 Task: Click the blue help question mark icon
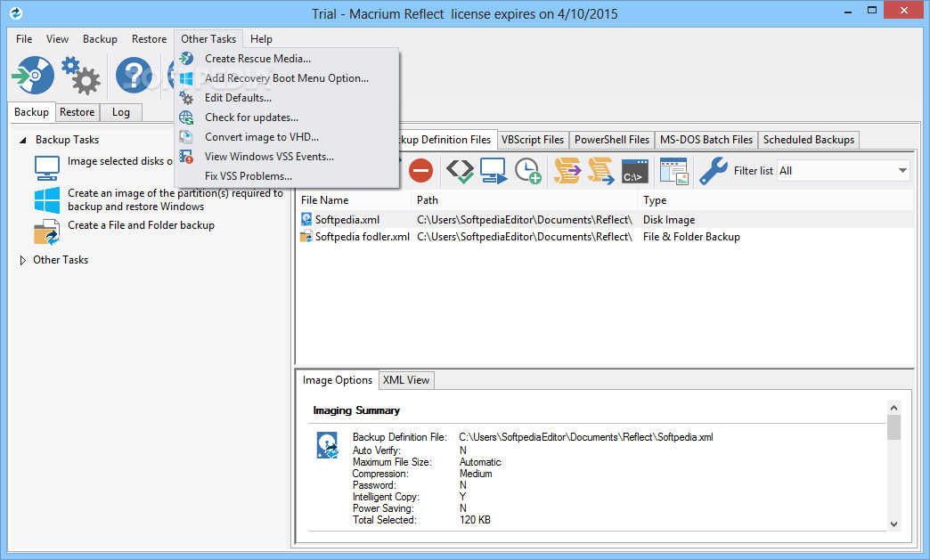coord(134,76)
